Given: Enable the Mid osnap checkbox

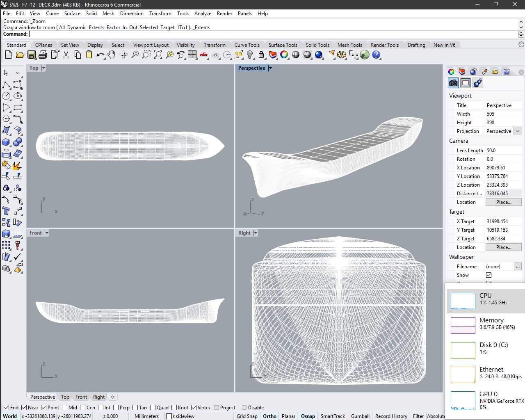Looking at the screenshot, I should coord(64,407).
